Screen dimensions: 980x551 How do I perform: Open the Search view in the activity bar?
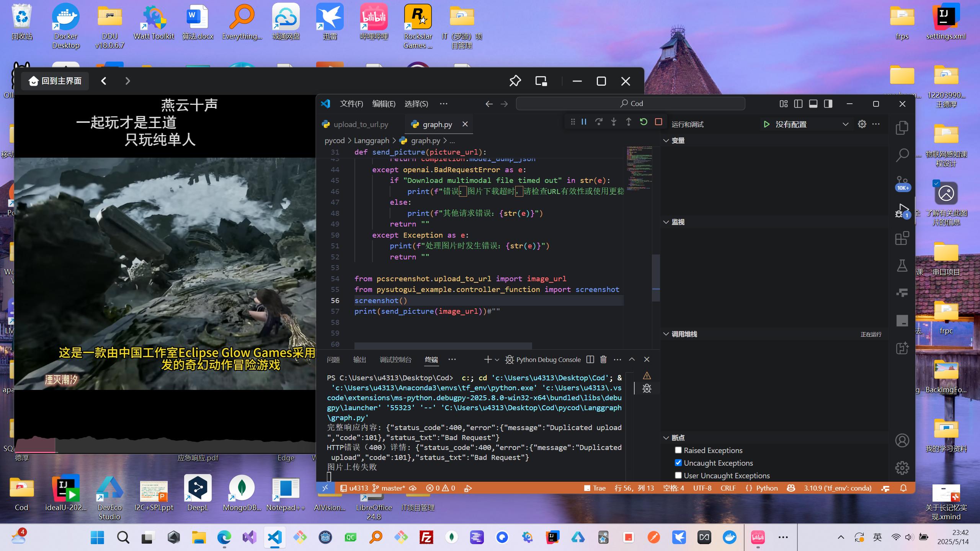[902, 155]
